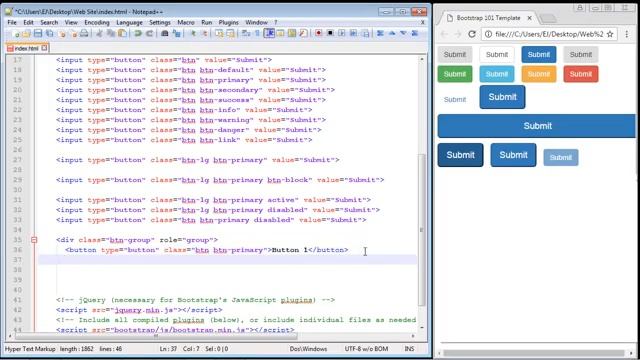
Task: Click the Redo toolbar icon
Action: click(149, 33)
